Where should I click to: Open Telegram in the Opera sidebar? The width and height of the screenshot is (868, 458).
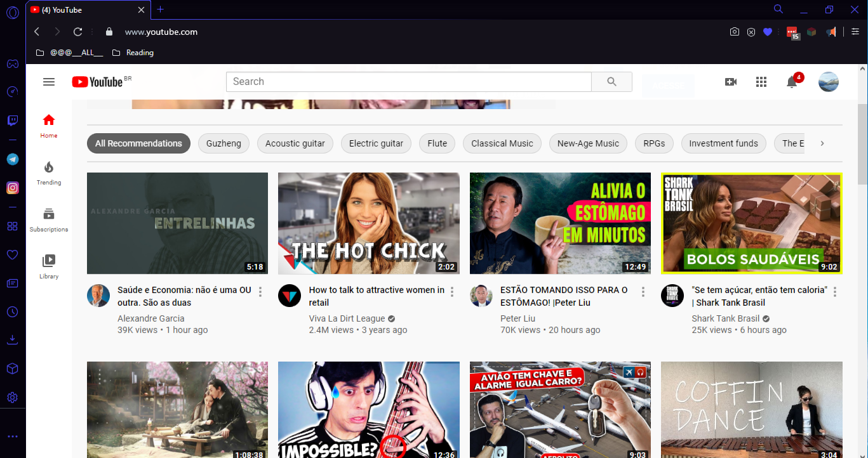point(13,159)
